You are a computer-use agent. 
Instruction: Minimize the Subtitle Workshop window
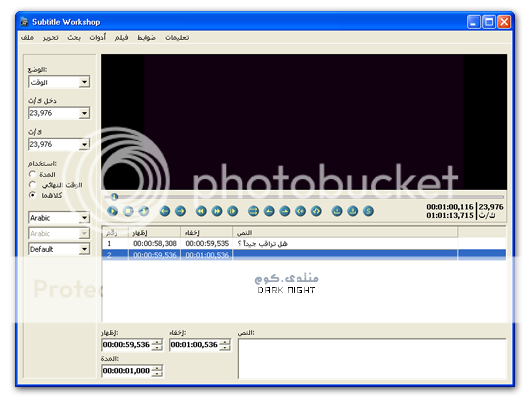pos(473,22)
